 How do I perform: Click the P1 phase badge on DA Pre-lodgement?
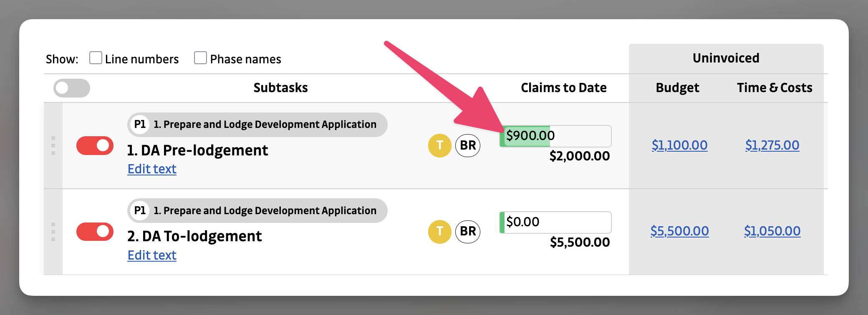click(140, 124)
